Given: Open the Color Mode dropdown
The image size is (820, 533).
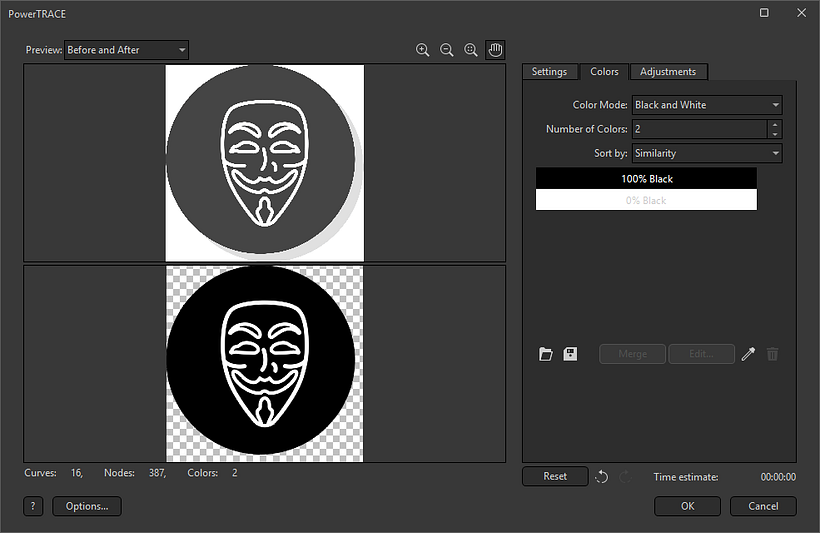Looking at the screenshot, I should point(706,105).
